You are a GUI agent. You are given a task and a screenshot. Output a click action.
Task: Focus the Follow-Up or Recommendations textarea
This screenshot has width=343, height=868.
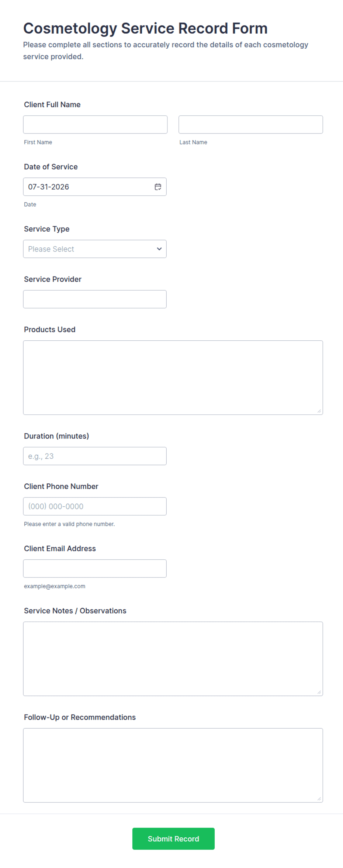coord(173,765)
